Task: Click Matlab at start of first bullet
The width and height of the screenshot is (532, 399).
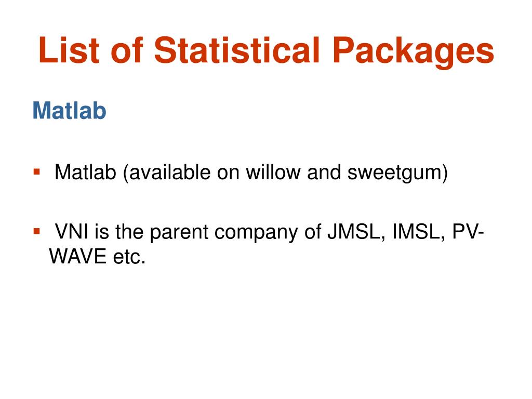Action: click(85, 172)
